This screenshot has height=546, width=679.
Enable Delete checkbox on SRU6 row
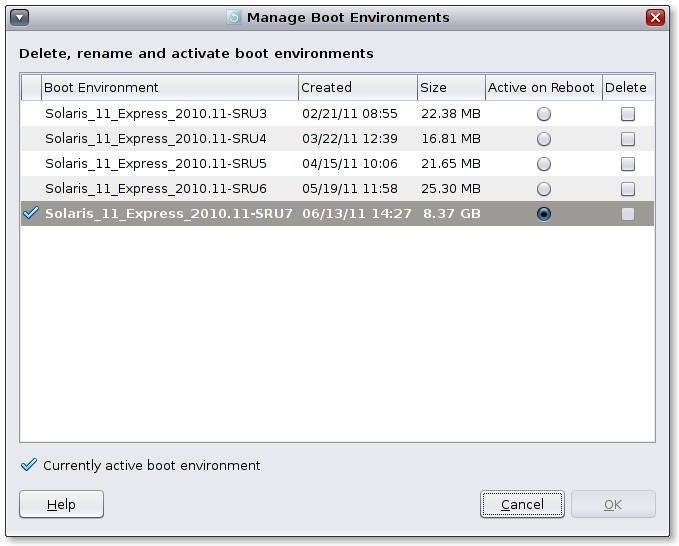point(628,189)
